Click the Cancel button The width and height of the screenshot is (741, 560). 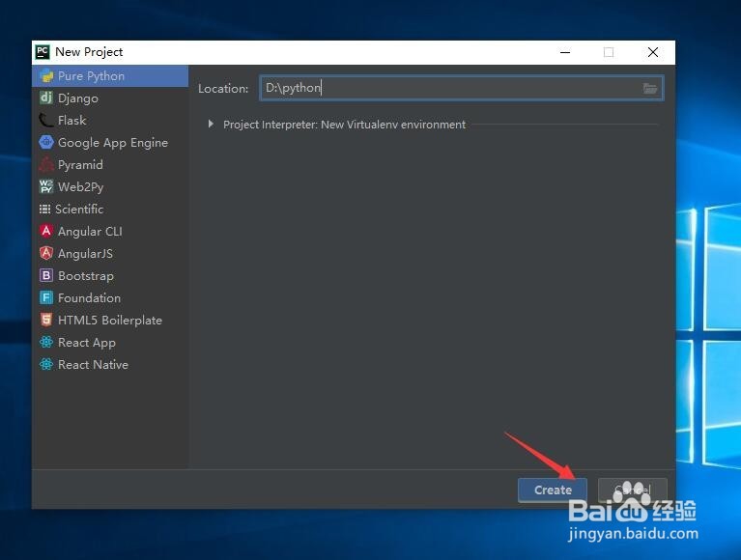pyautogui.click(x=633, y=490)
